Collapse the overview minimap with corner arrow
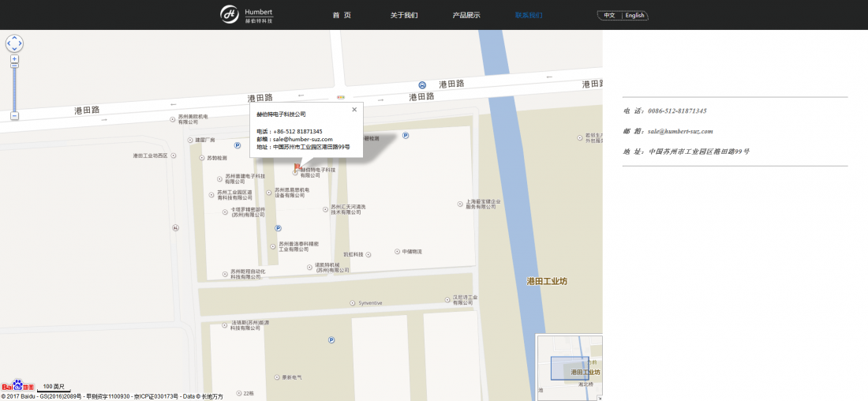Screen dimensions: 868x401 point(600,398)
